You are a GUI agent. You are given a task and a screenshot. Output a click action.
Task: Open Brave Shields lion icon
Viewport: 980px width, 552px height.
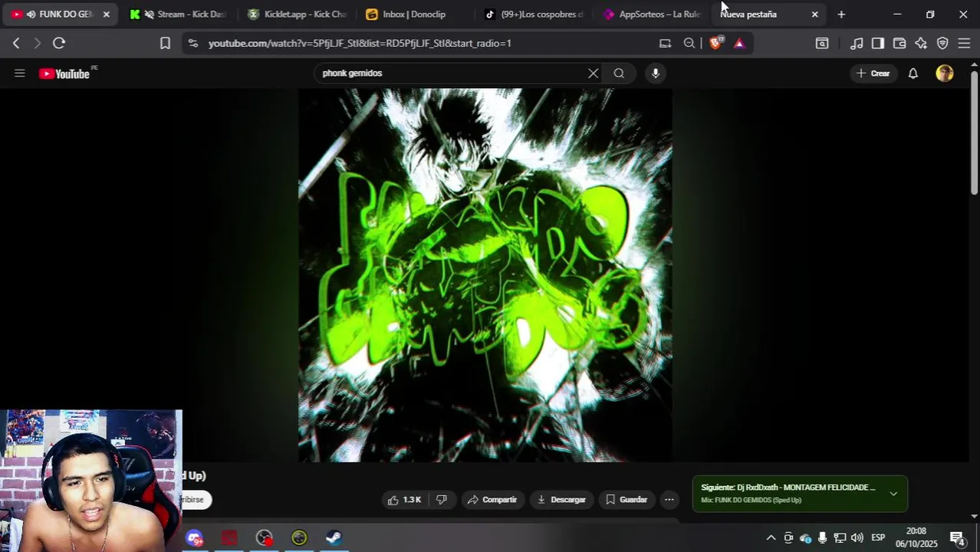point(716,44)
